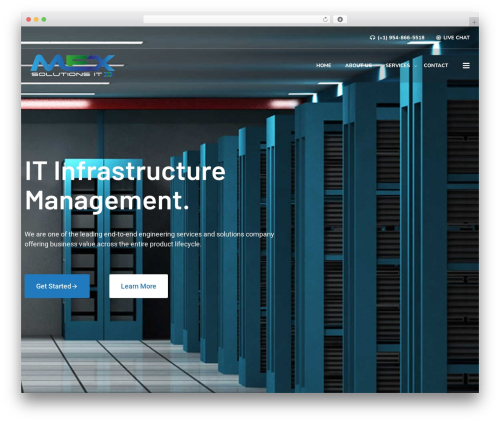Open the Services menu item
Viewport: 500px width, 423px height.
(397, 65)
